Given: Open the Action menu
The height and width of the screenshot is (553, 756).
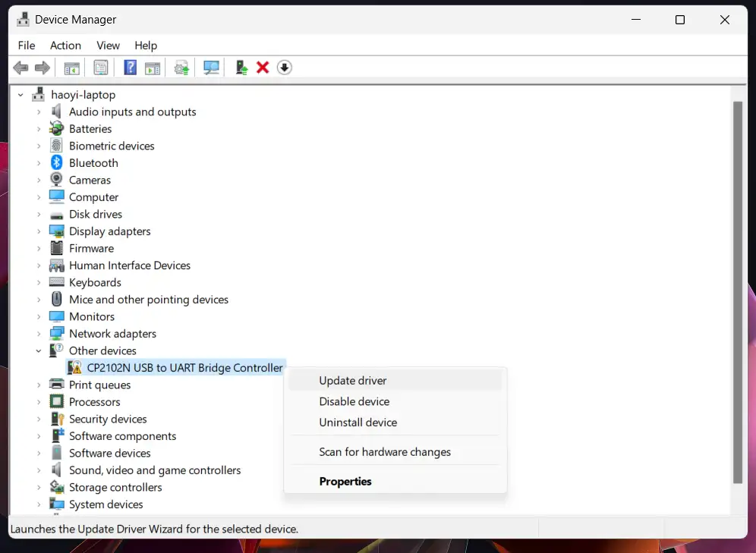Looking at the screenshot, I should point(65,46).
